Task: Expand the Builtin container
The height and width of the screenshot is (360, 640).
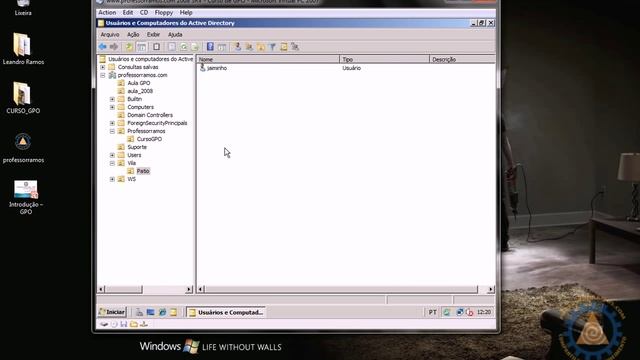Action: tap(112, 99)
